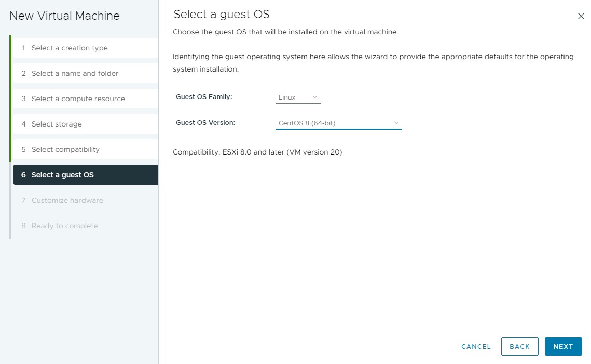Click the Choose the guest OS description line
Image resolution: width=591 pixels, height=364 pixels.
[284, 32]
